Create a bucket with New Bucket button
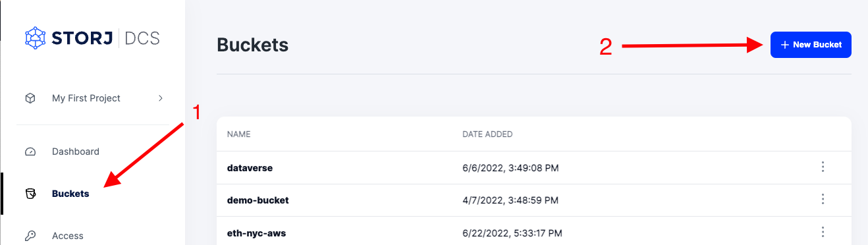868x245 pixels. point(811,45)
